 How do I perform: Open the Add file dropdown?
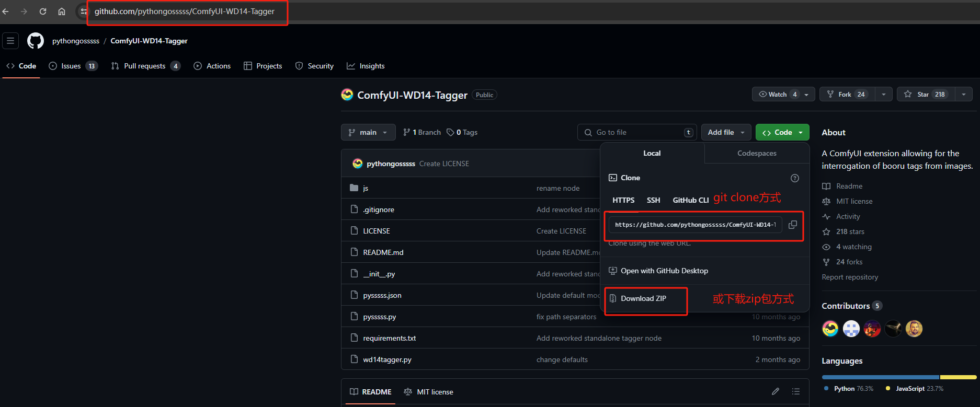(726, 132)
